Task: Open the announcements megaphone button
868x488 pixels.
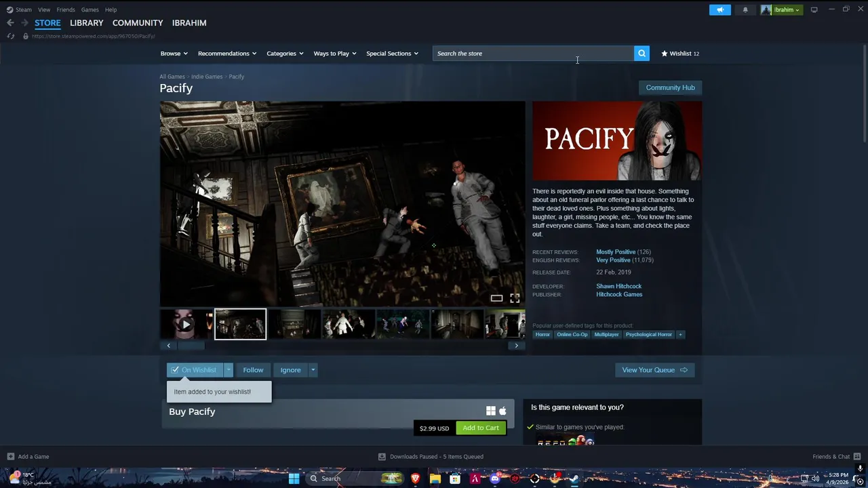Action: coord(720,9)
